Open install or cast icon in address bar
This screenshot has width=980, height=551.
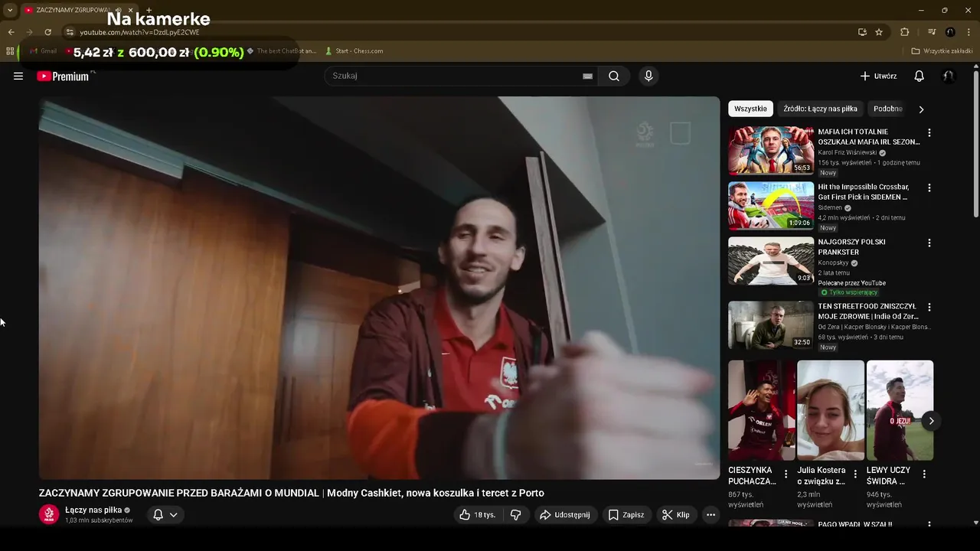862,32
